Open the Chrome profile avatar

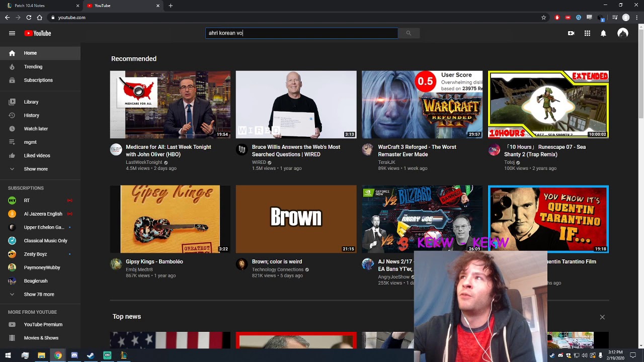pyautogui.click(x=626, y=18)
